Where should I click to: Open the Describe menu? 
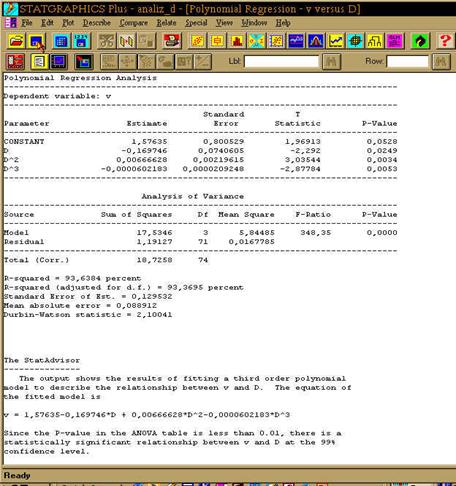click(97, 23)
